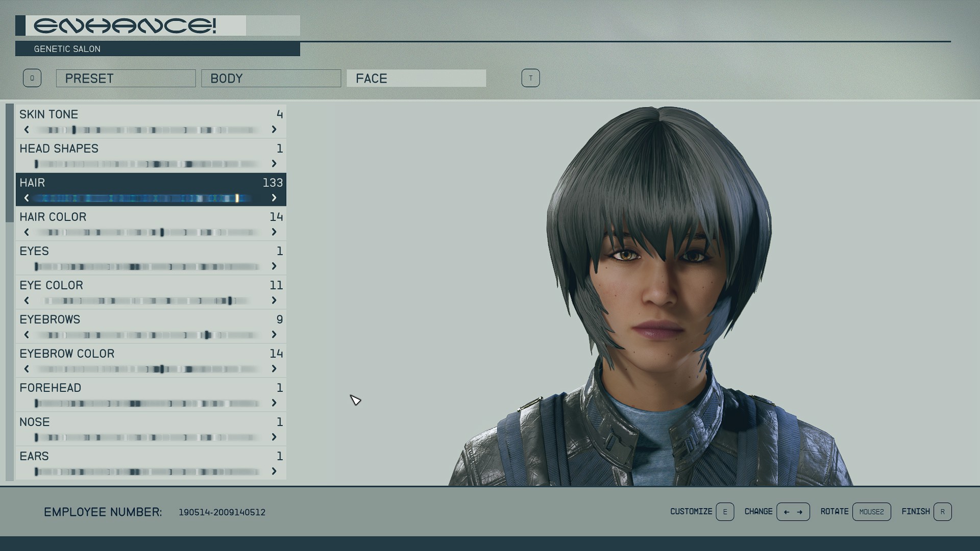Click the arrow keys icon beside Change
This screenshot has width=980, height=551.
point(793,512)
